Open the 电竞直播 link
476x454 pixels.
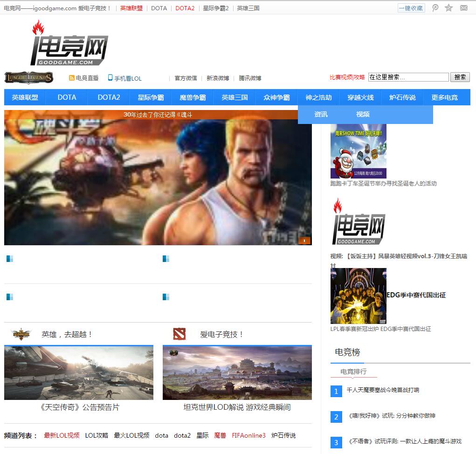click(x=87, y=78)
